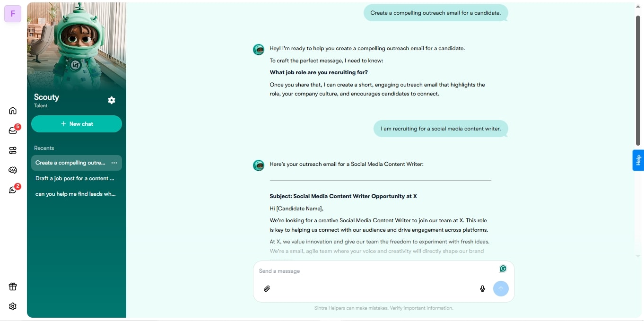The width and height of the screenshot is (644, 321).
Task: Open the Home icon in the sidebar
Action: 13,110
